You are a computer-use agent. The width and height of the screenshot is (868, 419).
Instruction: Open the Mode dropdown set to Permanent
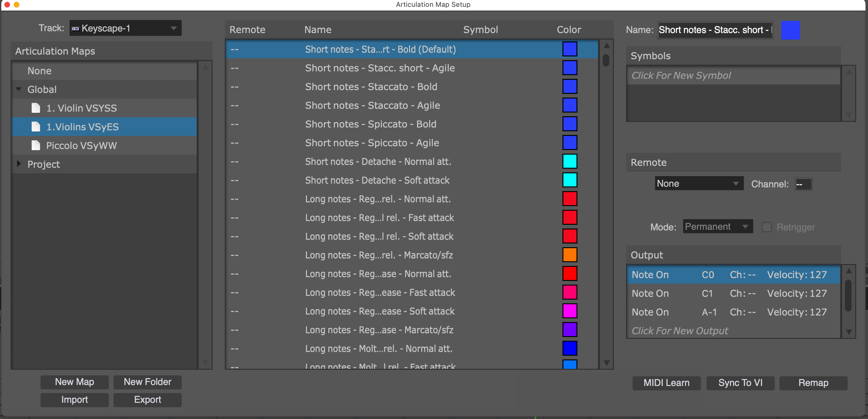click(x=717, y=226)
